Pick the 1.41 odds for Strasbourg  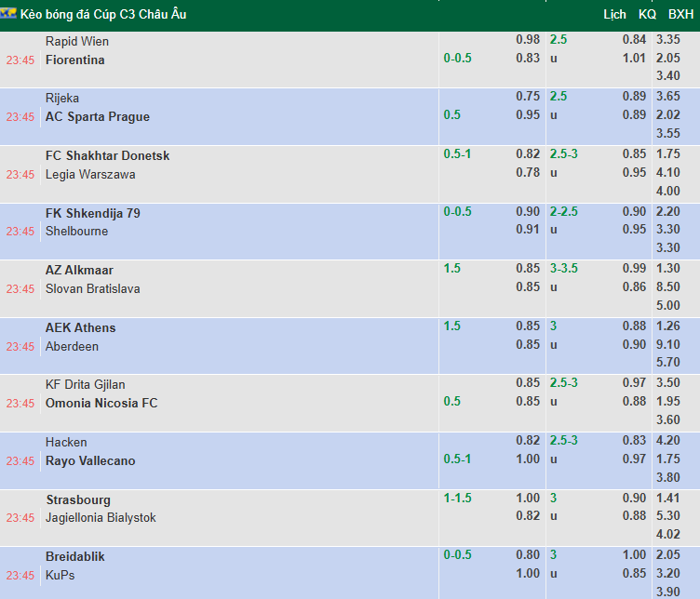pos(667,499)
